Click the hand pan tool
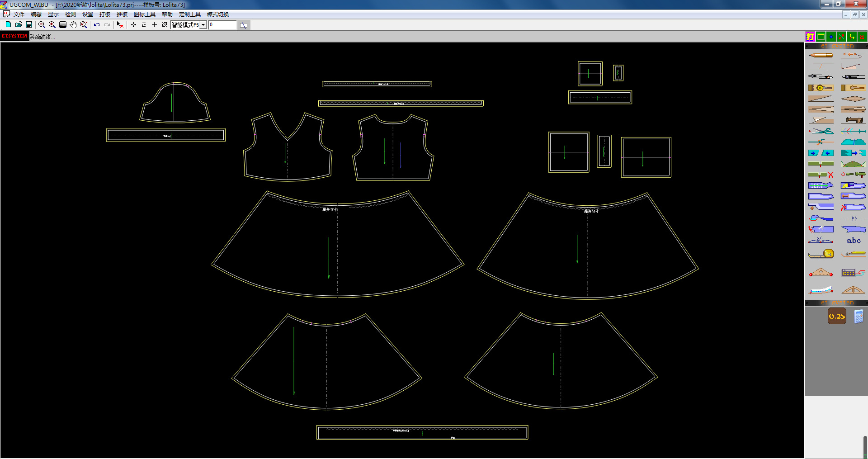Screen dimensions: 868x459 (73, 25)
